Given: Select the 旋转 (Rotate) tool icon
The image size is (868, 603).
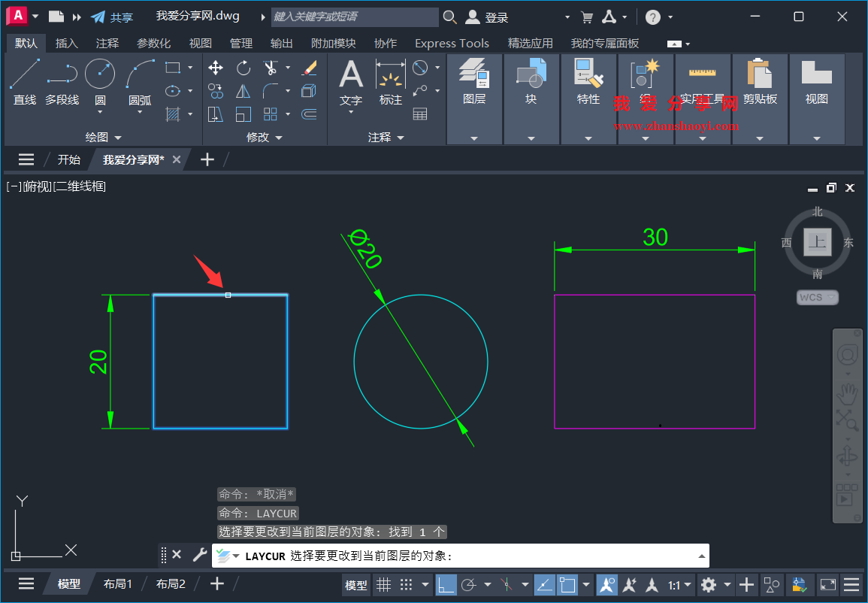Looking at the screenshot, I should (243, 67).
